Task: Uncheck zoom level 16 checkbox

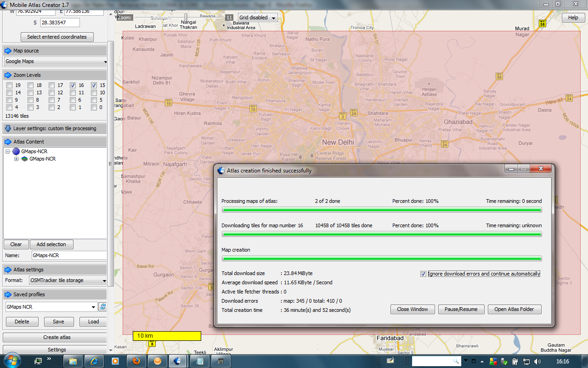Action: (73, 85)
